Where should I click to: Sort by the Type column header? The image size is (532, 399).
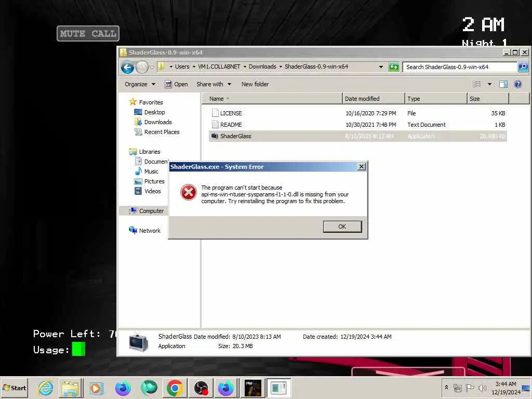436,99
